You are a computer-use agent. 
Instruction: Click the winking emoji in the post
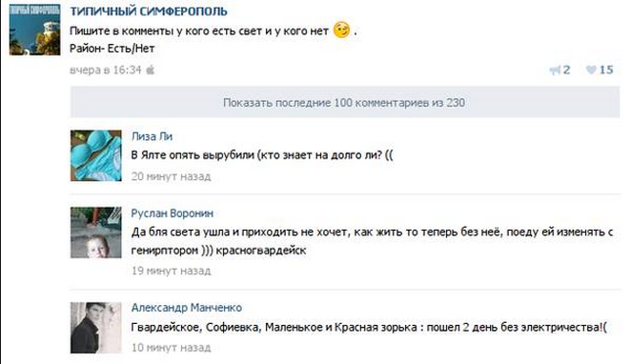341,30
